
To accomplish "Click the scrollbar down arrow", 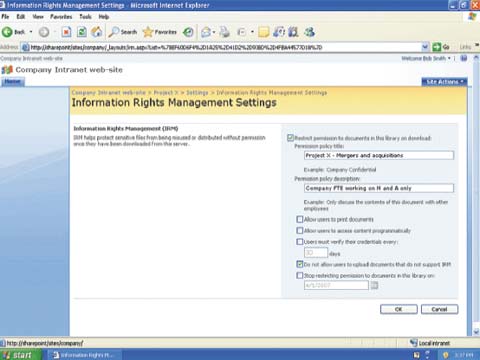I will [476, 332].
